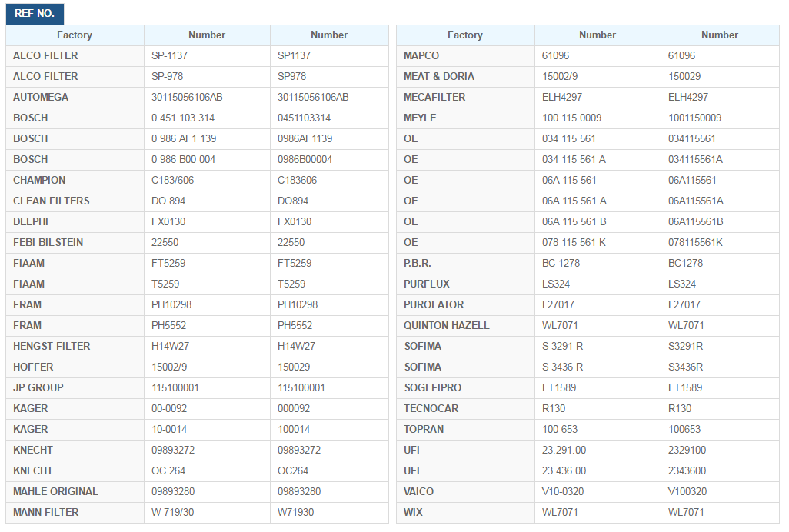This screenshot has width=789, height=532.
Task: Click HOFFER factory label
Action: click(33, 367)
